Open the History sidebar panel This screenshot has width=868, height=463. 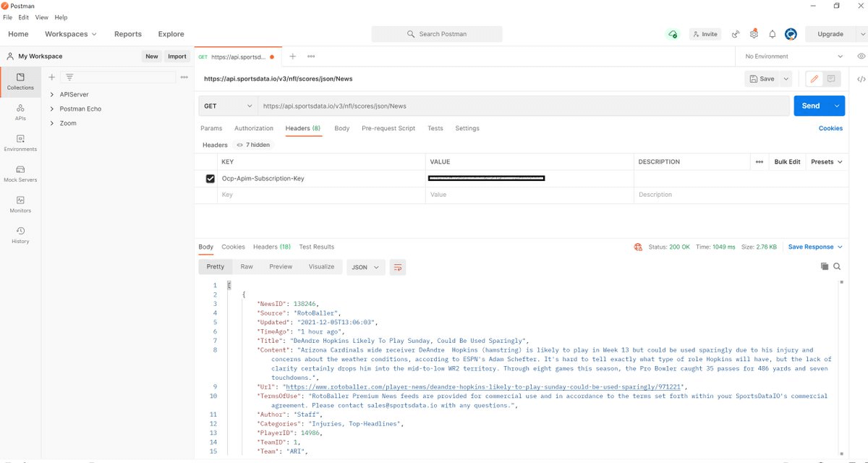(x=20, y=234)
